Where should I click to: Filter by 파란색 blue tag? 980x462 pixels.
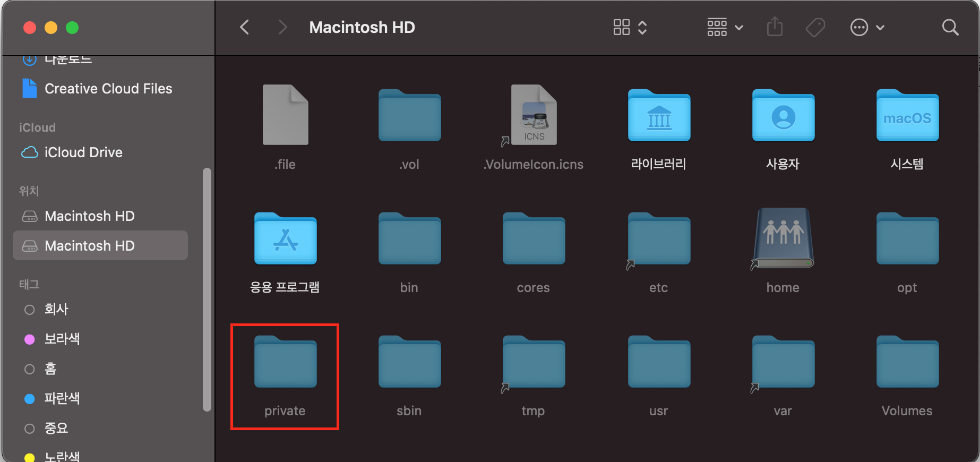[x=100, y=398]
